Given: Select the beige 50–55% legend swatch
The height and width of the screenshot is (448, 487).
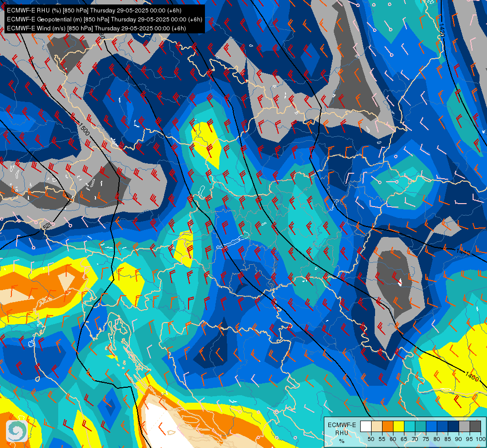Looking at the screenshot, I should [377, 426].
